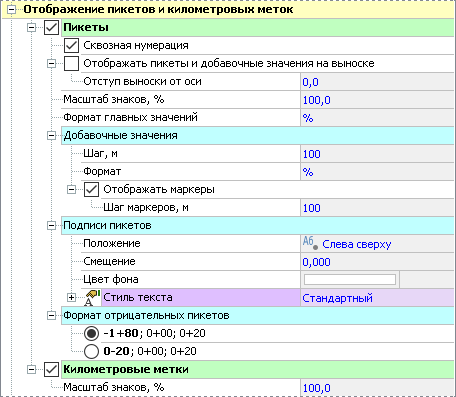Image resolution: width=456 pixels, height=397 pixels.
Task: Select the 0-20; 0+00; 0+20 radio option
Action: click(91, 351)
